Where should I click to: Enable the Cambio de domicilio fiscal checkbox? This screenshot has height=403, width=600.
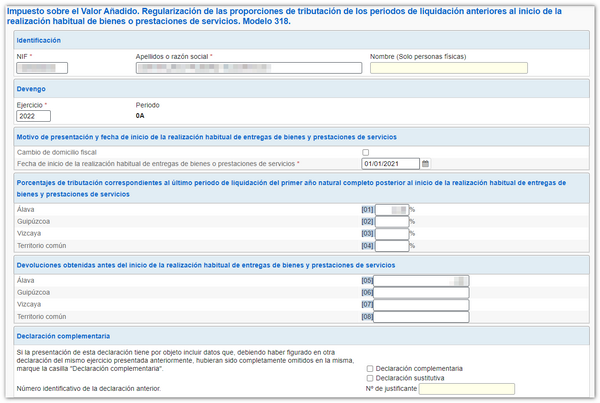tap(365, 152)
